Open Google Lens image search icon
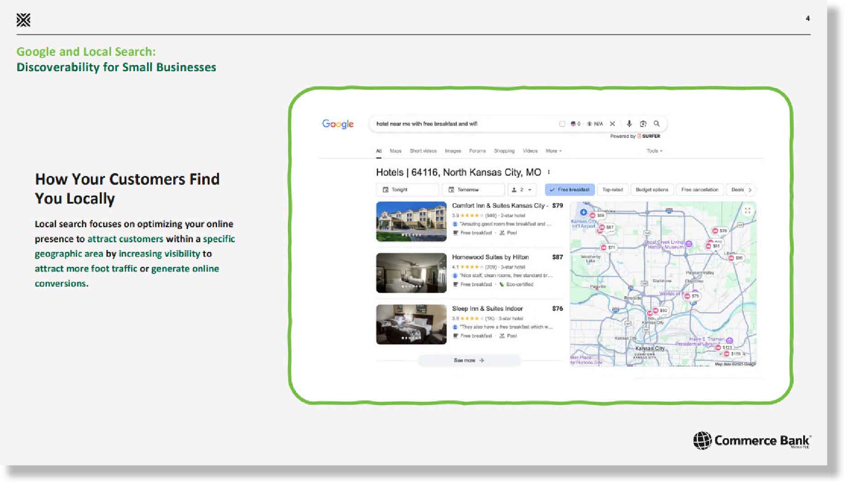The height and width of the screenshot is (488, 868). (643, 124)
